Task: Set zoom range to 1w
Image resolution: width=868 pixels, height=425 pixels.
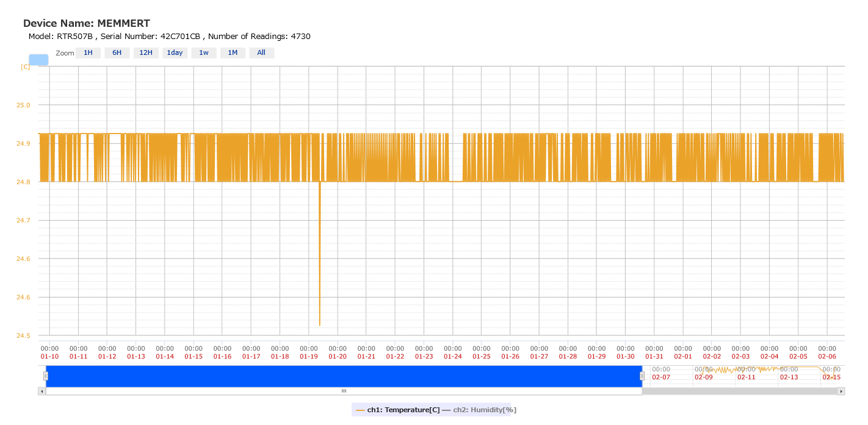Action: tap(204, 53)
